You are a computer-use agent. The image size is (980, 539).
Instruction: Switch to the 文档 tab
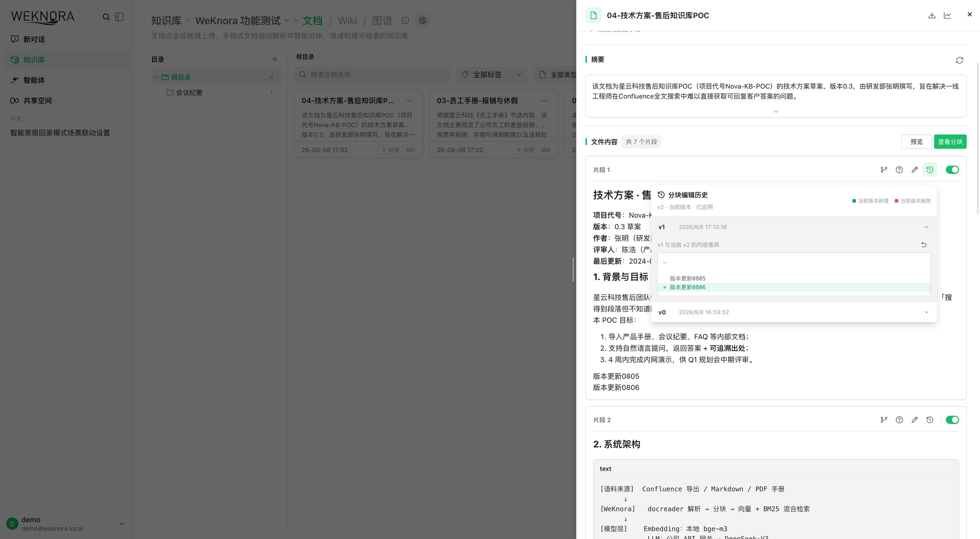[312, 21]
